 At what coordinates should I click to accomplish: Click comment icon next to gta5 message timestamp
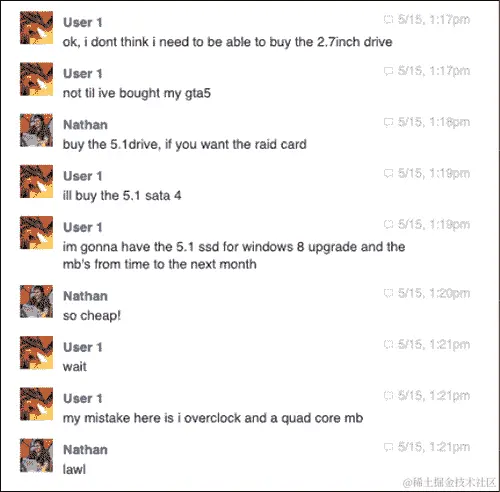(388, 71)
